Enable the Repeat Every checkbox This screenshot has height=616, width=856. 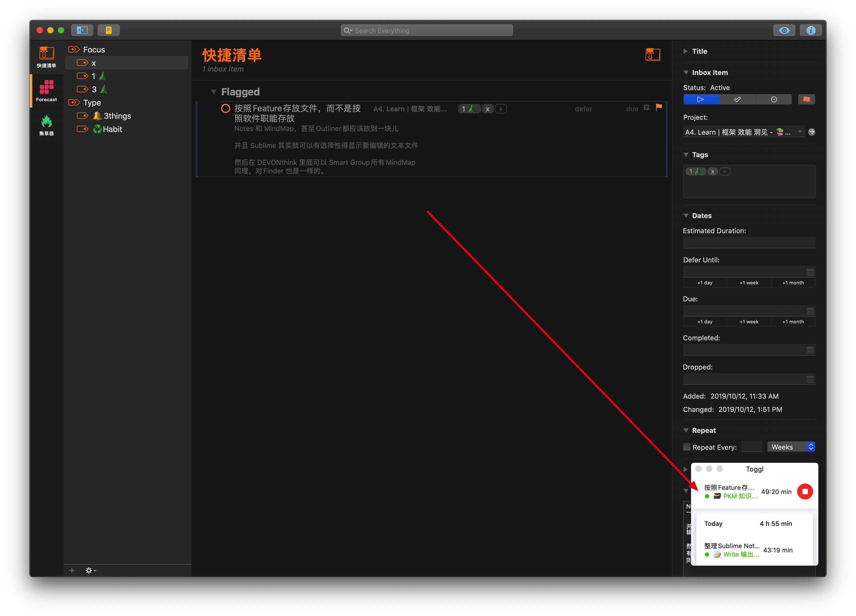pyautogui.click(x=687, y=447)
